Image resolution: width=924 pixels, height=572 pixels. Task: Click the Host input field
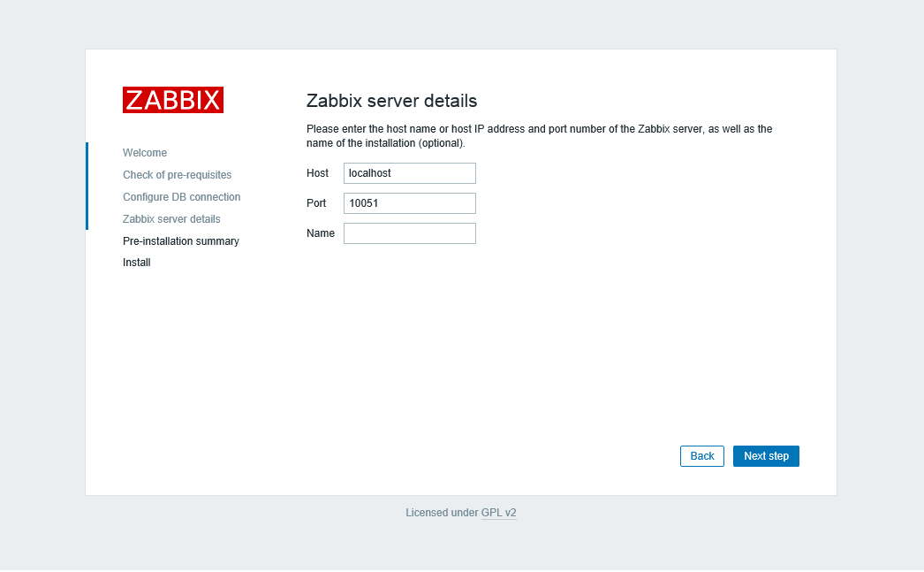(410, 173)
